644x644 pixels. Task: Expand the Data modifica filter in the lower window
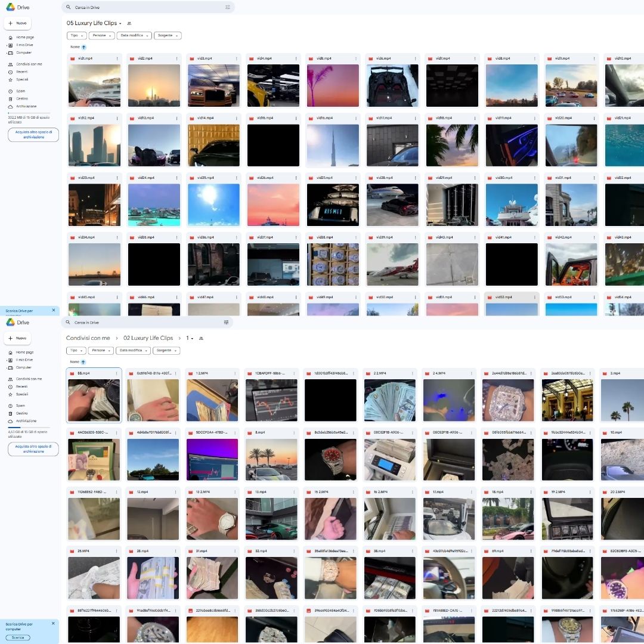(133, 351)
